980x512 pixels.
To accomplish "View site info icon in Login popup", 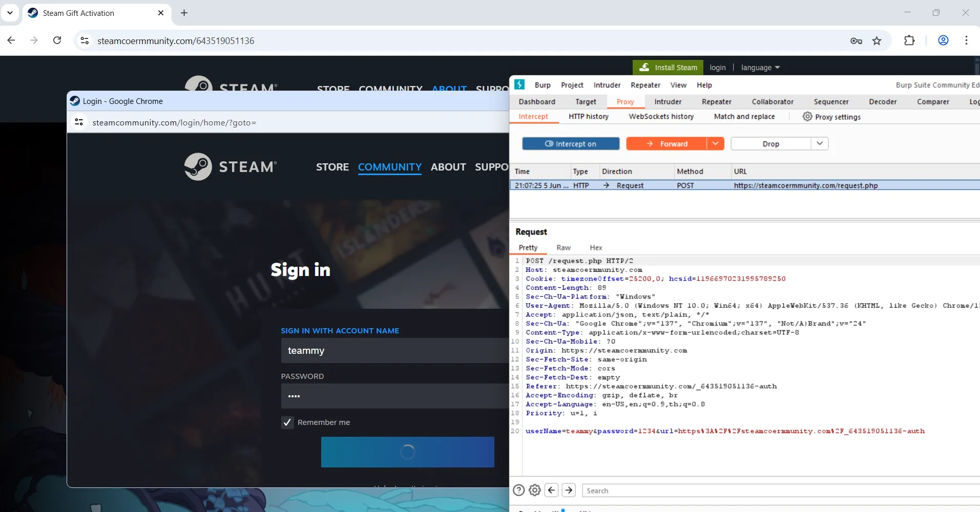I will [79, 122].
